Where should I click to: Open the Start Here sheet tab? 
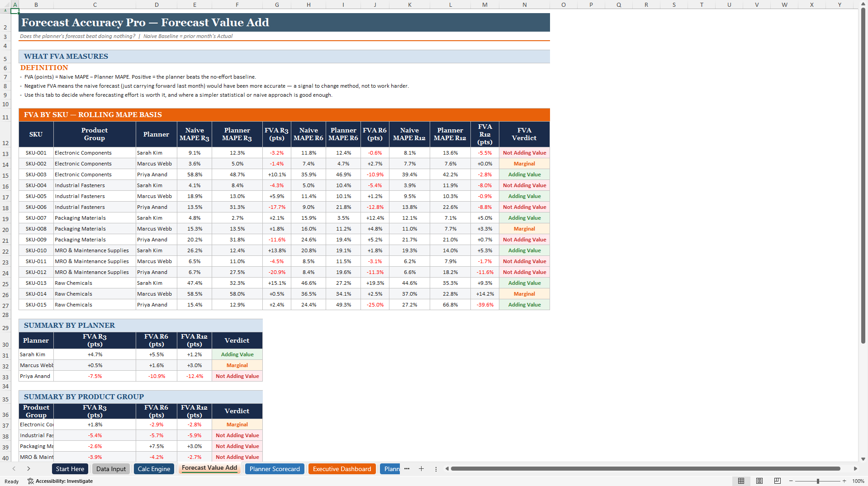tap(70, 469)
